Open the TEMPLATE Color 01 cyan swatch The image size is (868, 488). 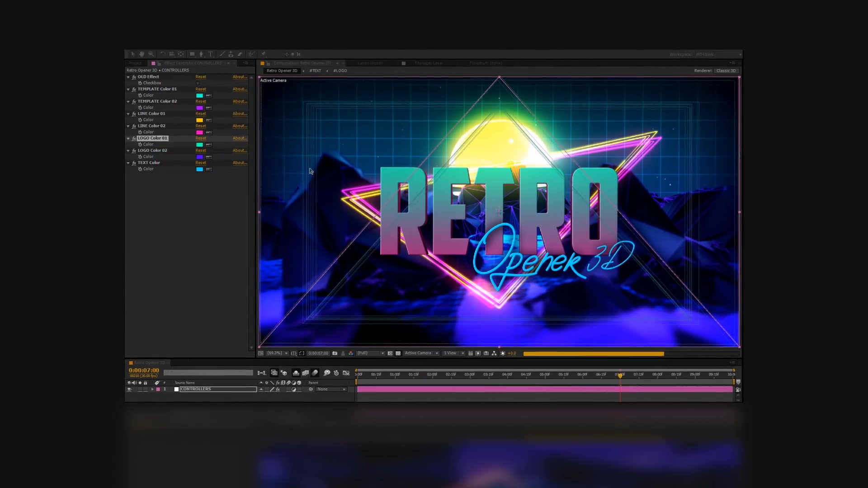click(x=199, y=95)
